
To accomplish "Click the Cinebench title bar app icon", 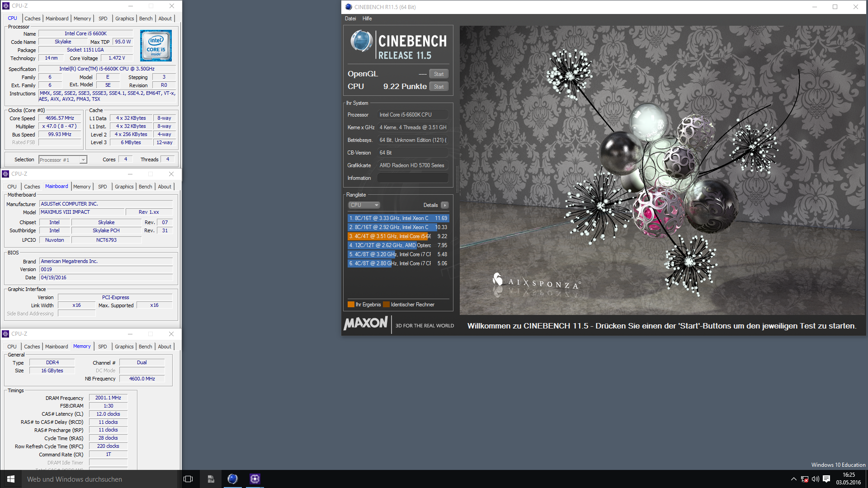I will point(349,7).
